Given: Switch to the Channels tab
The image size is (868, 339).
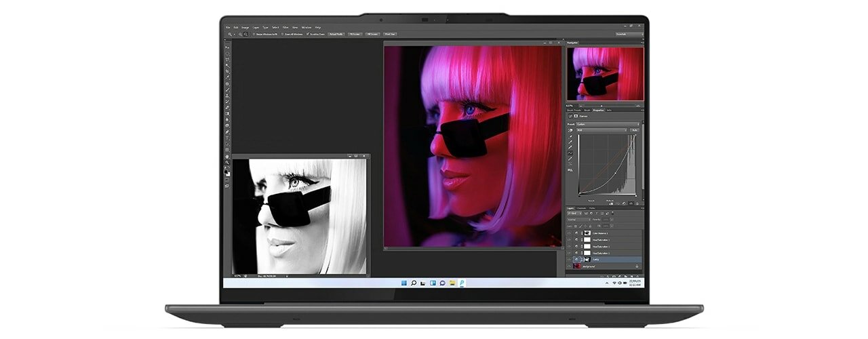Looking at the screenshot, I should [581, 208].
